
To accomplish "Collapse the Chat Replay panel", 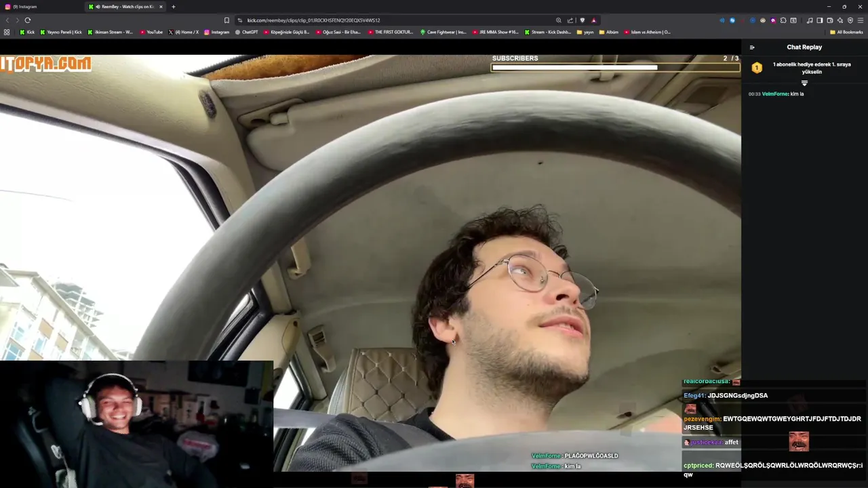I will pyautogui.click(x=752, y=47).
